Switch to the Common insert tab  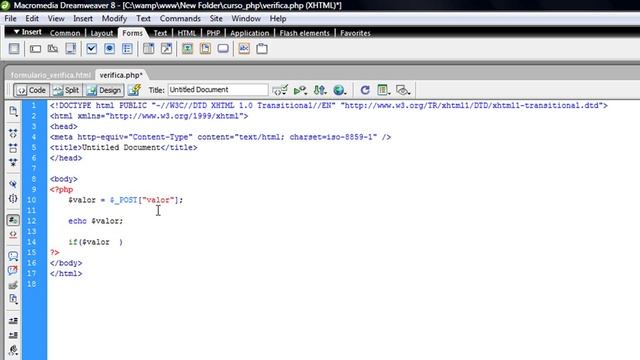pos(65,33)
